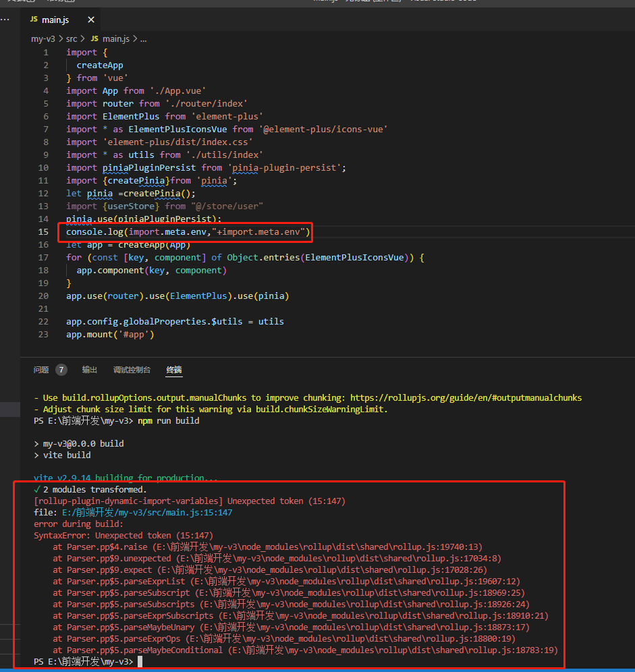Open the 输出 panel tab

click(90, 370)
